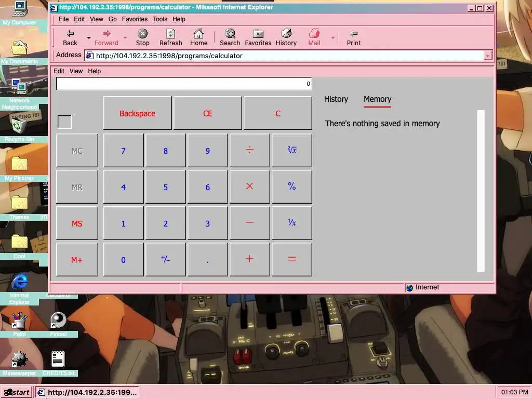
Task: Open Network Neighborhood desktop icon
Action: (x=19, y=95)
